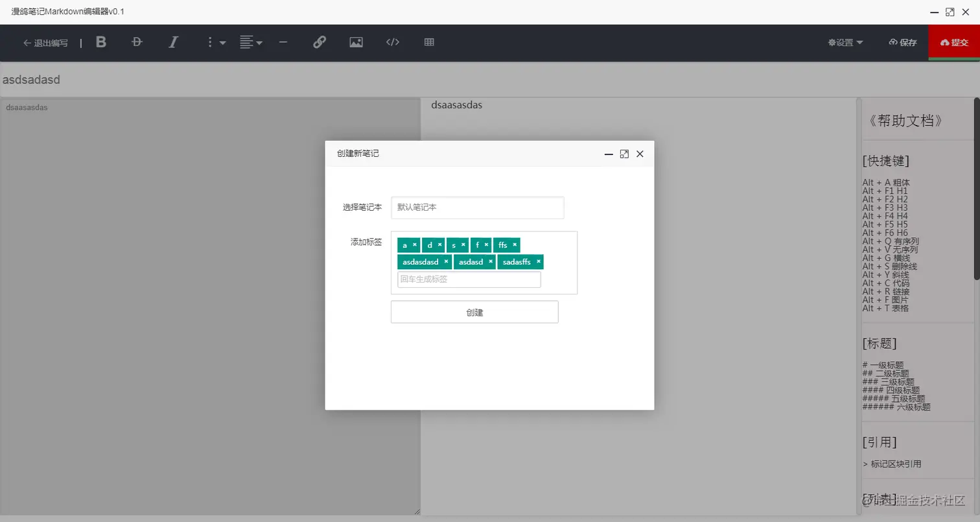This screenshot has height=522, width=980.
Task: Apply italic formatting from the toolbar
Action: pyautogui.click(x=172, y=42)
